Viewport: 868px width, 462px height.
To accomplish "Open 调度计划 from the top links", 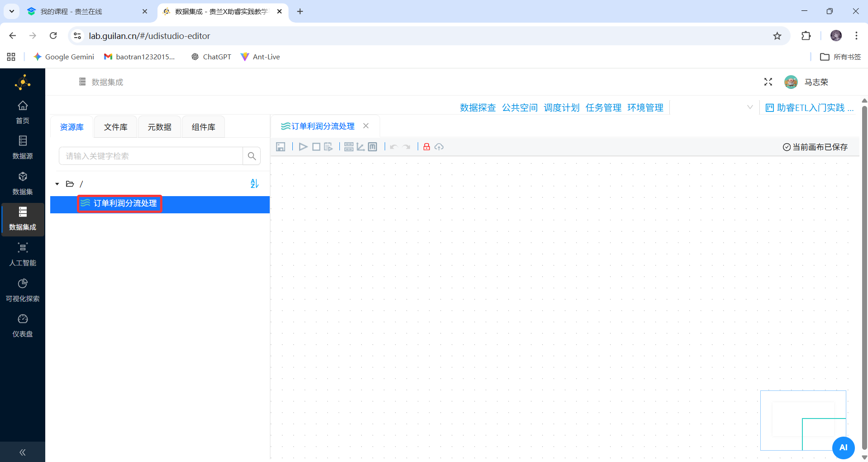I will (561, 107).
